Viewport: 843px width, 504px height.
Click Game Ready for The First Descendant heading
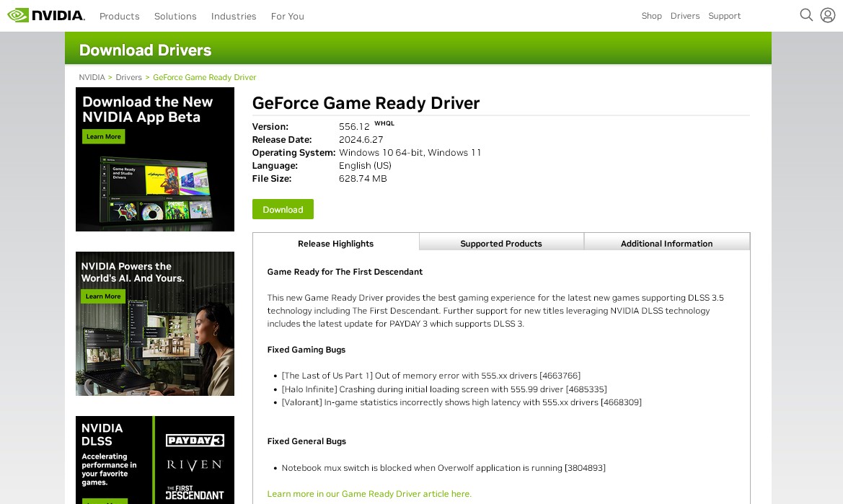[345, 272]
